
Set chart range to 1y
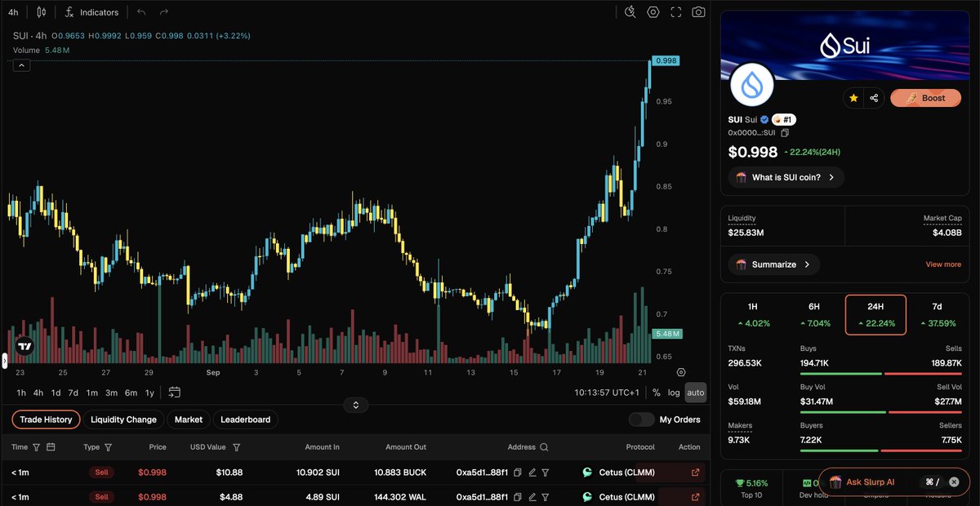[149, 393]
